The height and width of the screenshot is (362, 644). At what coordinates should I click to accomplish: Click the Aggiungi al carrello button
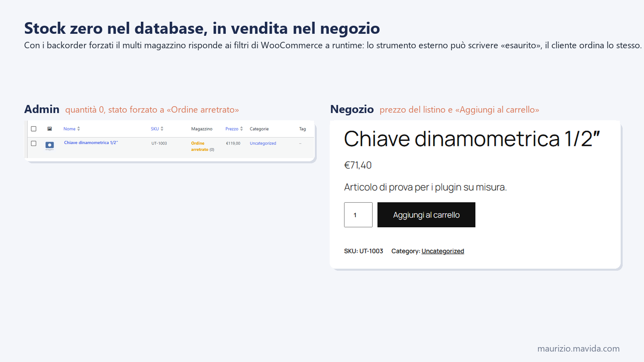(426, 215)
